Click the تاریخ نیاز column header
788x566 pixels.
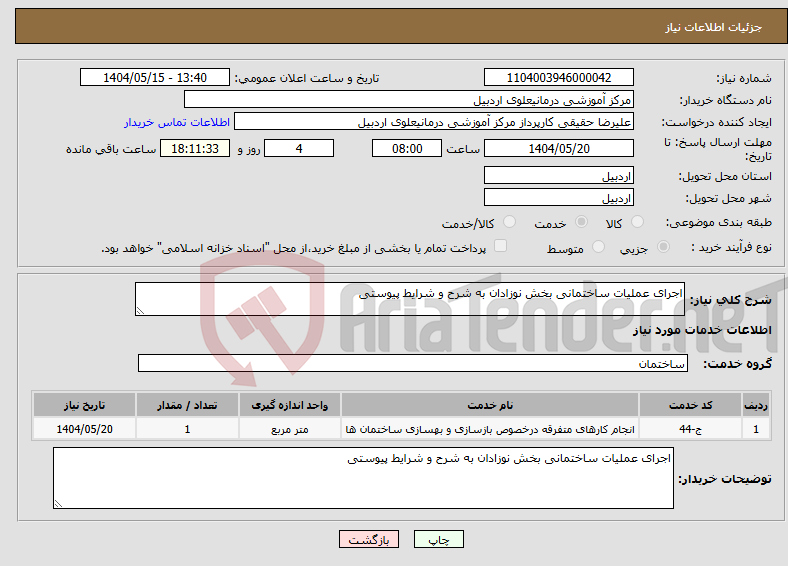84,405
